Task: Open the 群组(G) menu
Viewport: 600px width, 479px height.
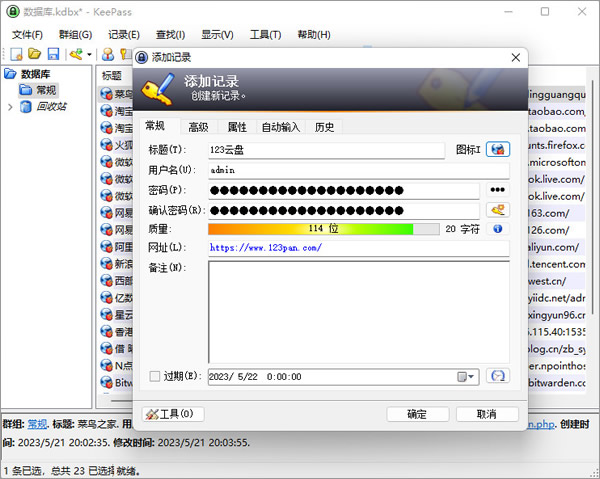Action: [75, 35]
